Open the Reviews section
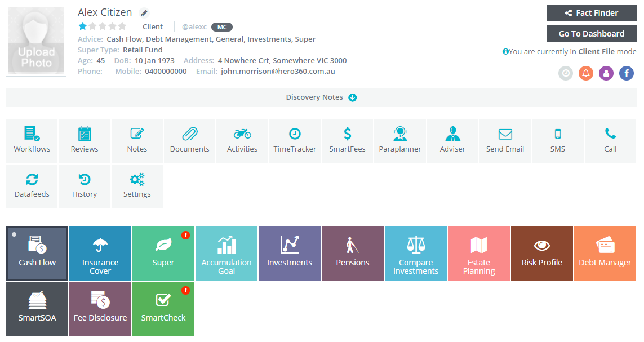The height and width of the screenshot is (342, 644). coord(84,140)
